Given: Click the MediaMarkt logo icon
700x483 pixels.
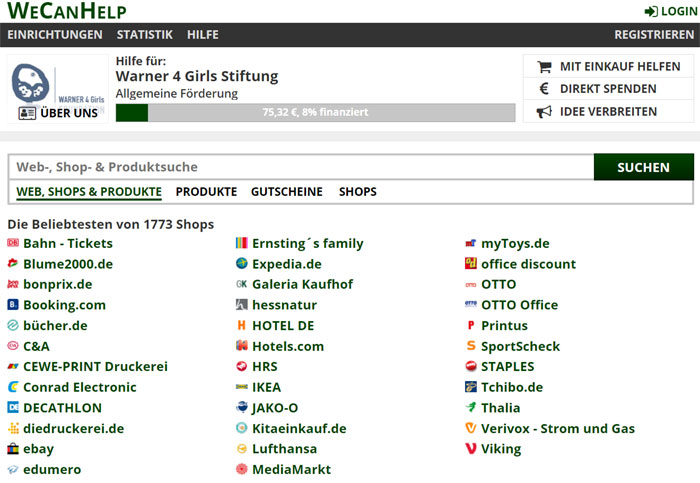Looking at the screenshot, I should [241, 469].
